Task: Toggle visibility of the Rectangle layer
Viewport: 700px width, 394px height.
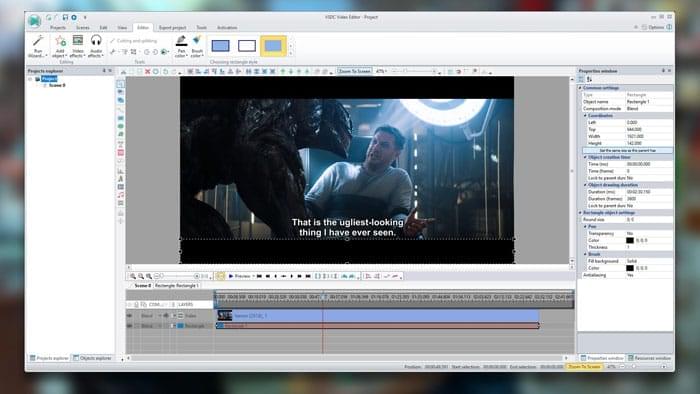Action: click(x=129, y=326)
